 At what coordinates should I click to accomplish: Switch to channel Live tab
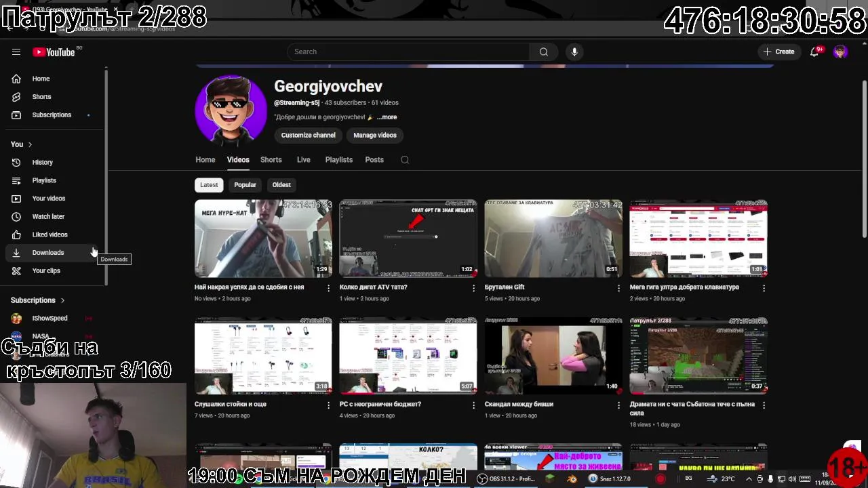tap(303, 160)
